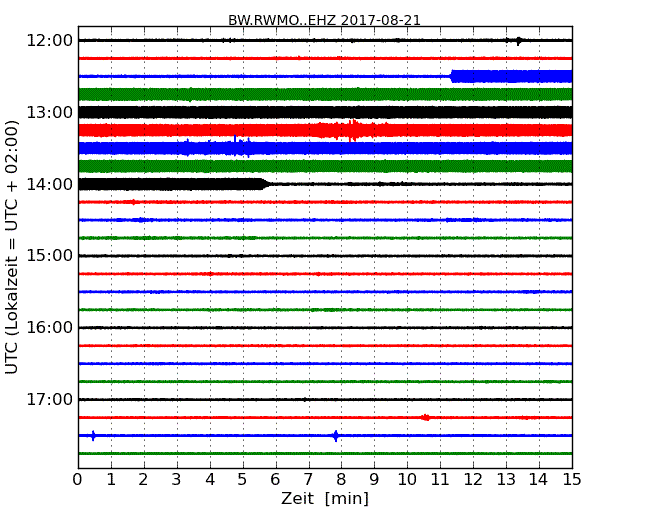Click the red burst on the 13:15 trace
The height and width of the screenshot is (520, 650).
pos(352,130)
